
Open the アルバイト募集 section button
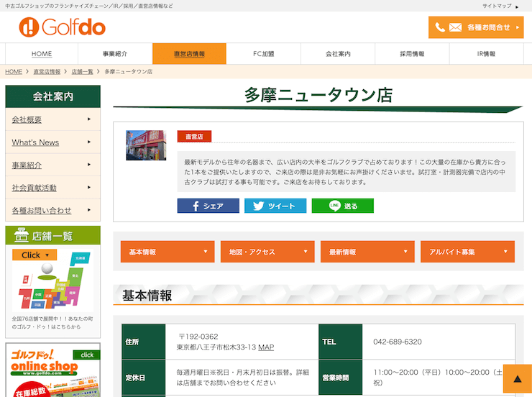click(467, 252)
